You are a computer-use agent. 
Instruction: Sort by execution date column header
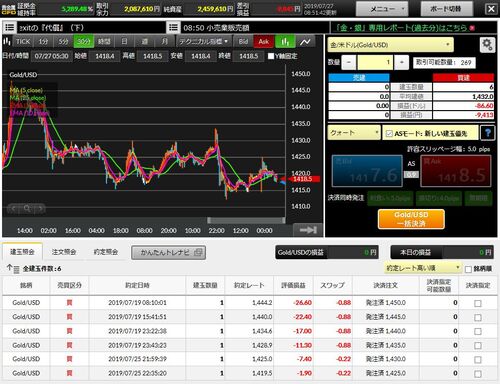[137, 285]
